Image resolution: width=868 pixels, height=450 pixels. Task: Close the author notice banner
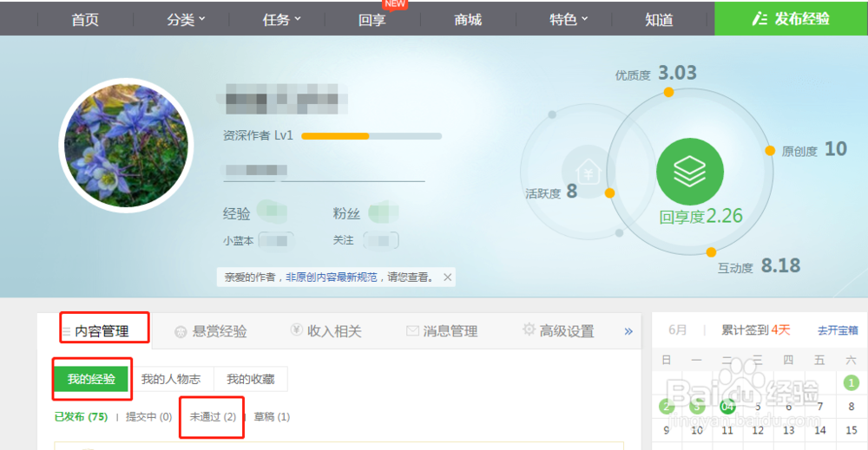tap(447, 277)
